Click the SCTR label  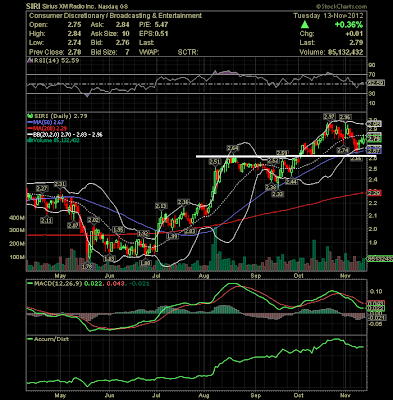pyautogui.click(x=188, y=52)
